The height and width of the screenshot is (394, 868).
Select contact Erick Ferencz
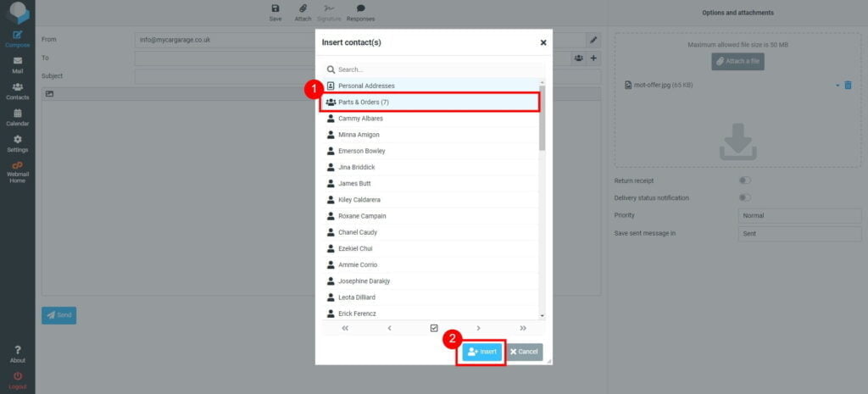click(x=430, y=314)
